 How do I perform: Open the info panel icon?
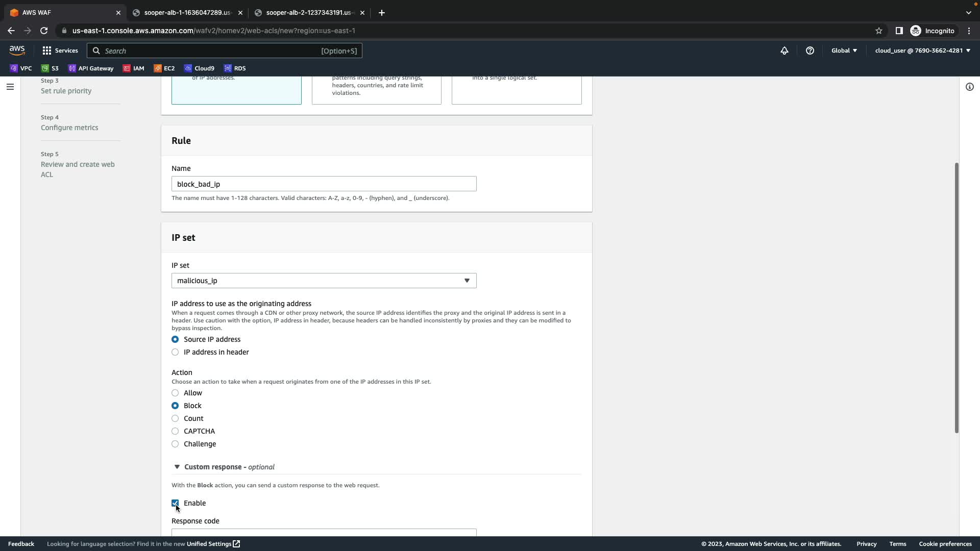coord(969,87)
